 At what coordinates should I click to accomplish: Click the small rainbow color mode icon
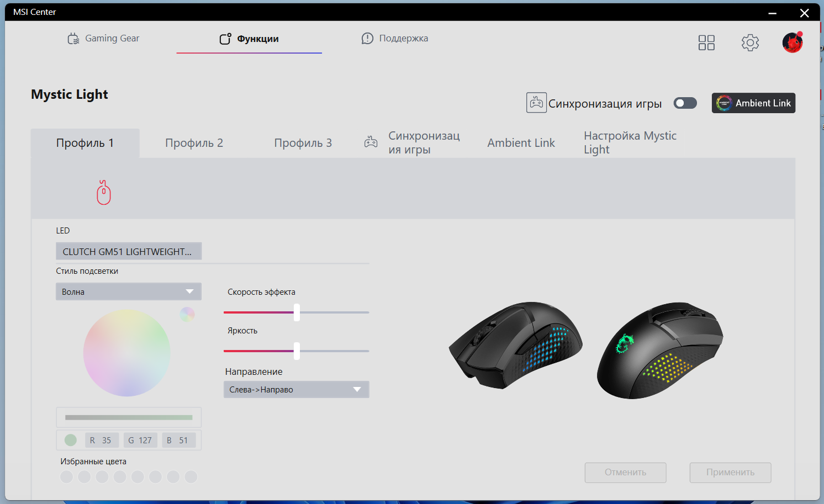click(x=187, y=314)
